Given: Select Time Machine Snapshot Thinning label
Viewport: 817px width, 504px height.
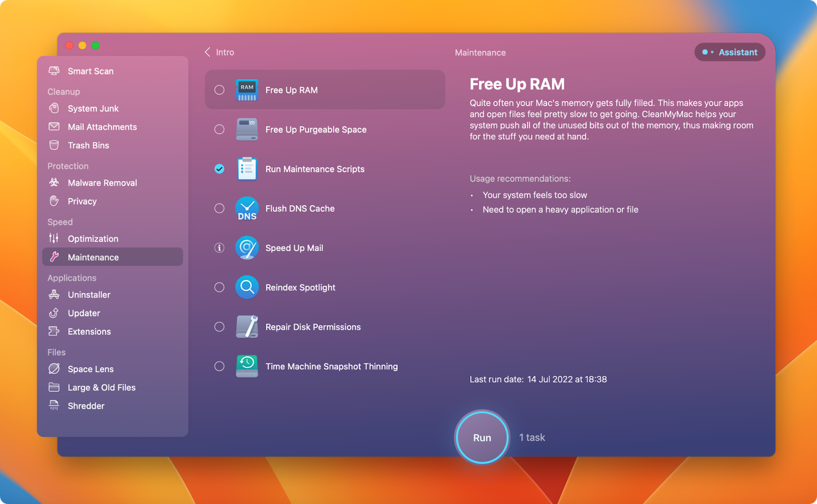Looking at the screenshot, I should (331, 366).
